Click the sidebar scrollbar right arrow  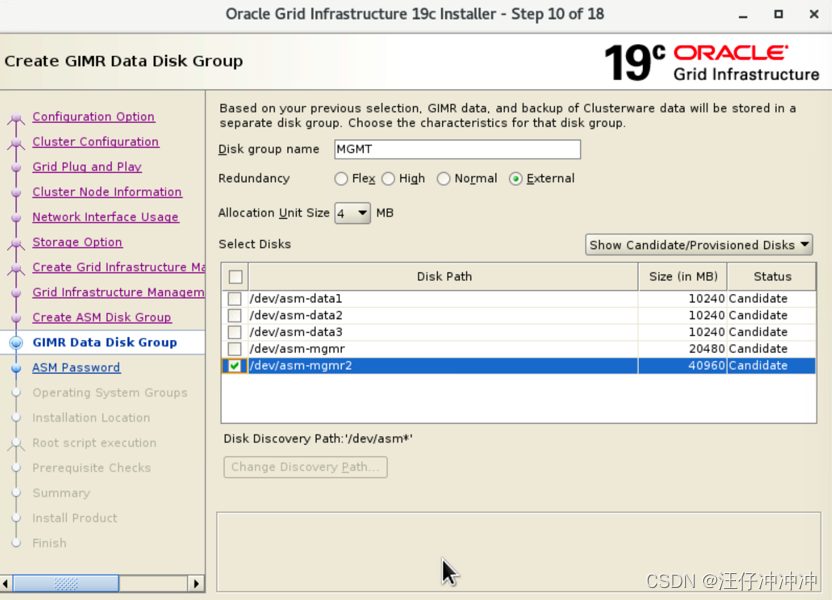(197, 584)
